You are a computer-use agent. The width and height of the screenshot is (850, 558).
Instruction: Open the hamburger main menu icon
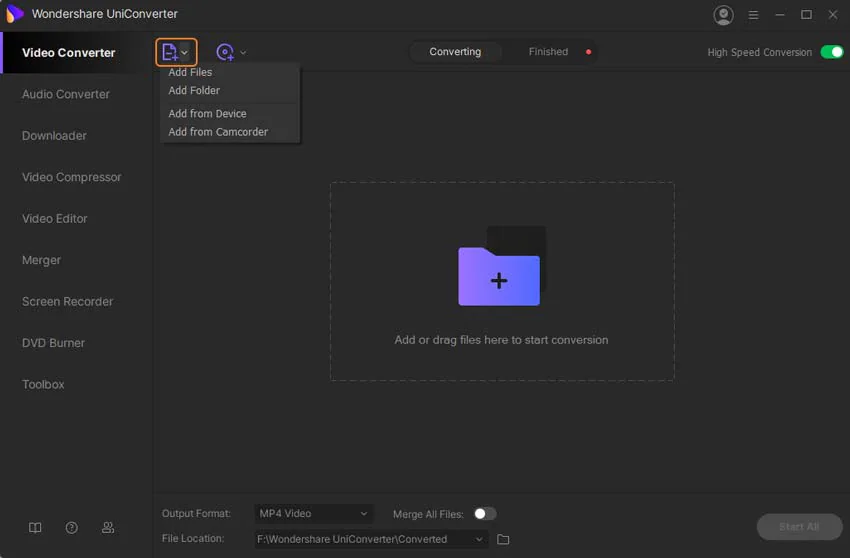click(x=753, y=15)
